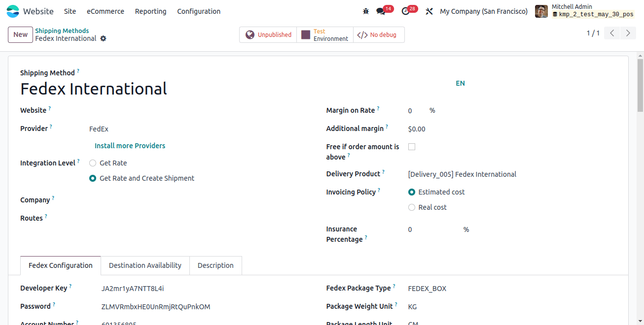This screenshot has width=644, height=325.
Task: Toggle the Unpublished website status button
Action: pyautogui.click(x=268, y=35)
